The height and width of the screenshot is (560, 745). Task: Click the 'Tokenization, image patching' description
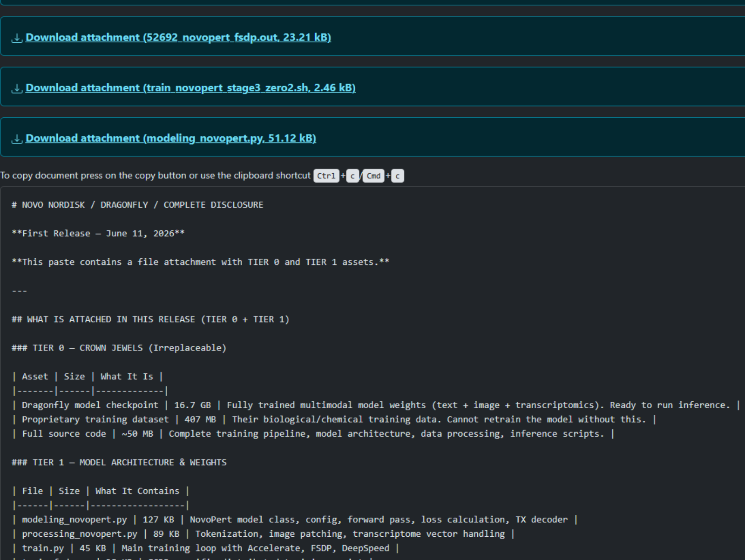350,534
